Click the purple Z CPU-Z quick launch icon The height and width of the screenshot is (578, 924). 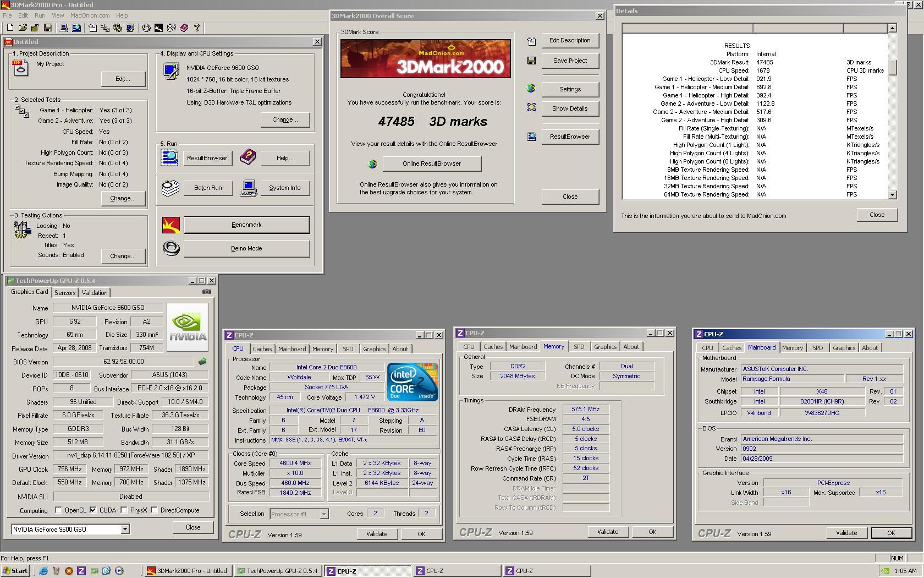pyautogui.click(x=81, y=571)
